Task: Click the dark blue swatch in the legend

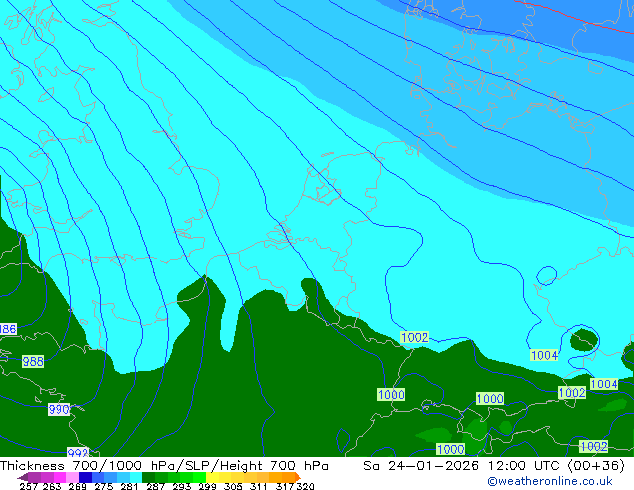Action: point(85,477)
